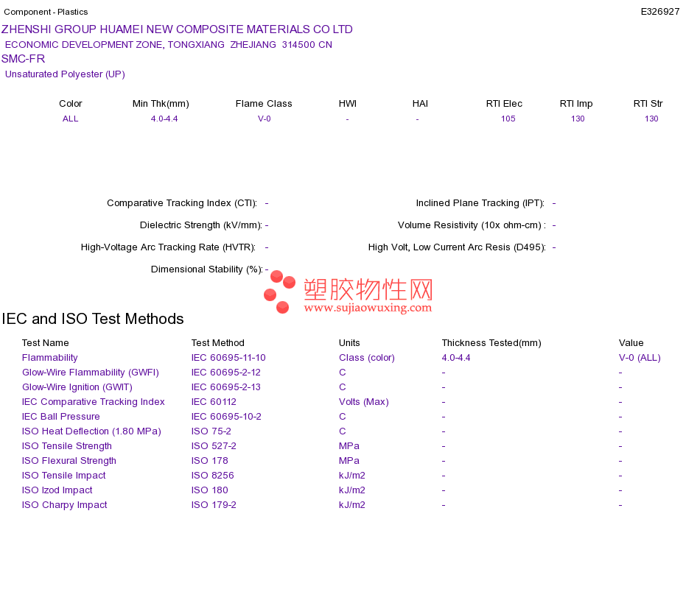The height and width of the screenshot is (589, 700).
Task: Click the Unsaturated Polyester (UP) link
Action: [x=65, y=74]
